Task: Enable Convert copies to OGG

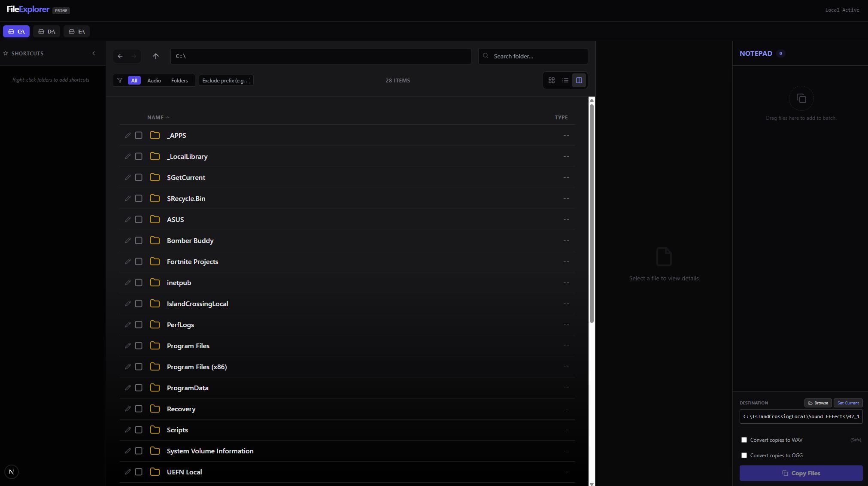Action: point(744,456)
